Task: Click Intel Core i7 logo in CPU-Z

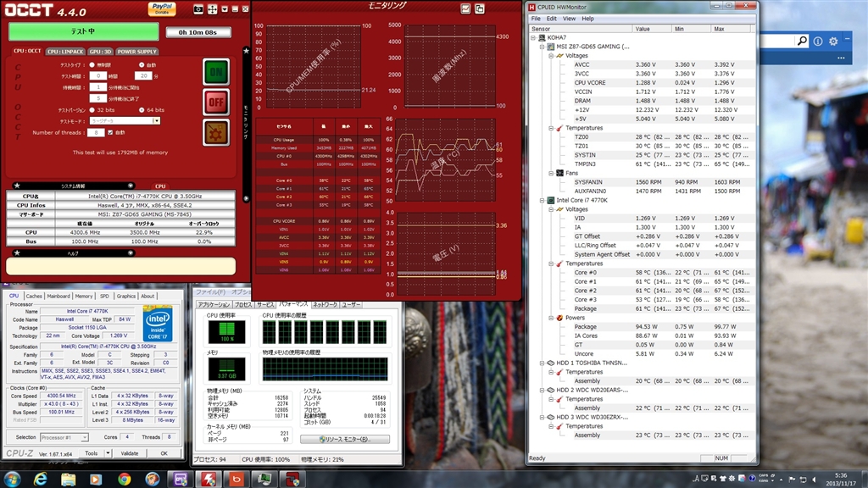Action: tap(158, 323)
